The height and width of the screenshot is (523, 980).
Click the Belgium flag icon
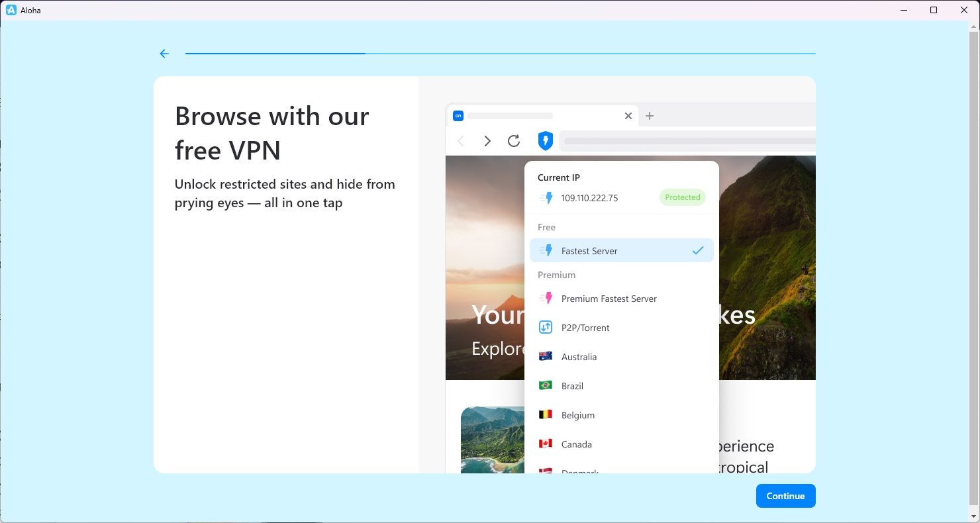point(546,414)
